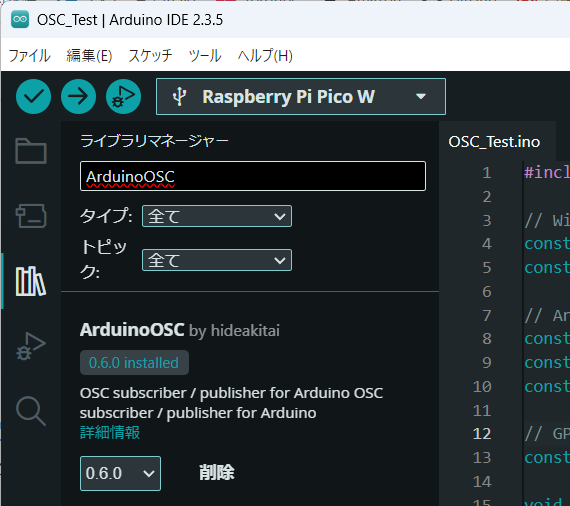Open the ツール menu
This screenshot has width=570, height=506.
point(205,56)
